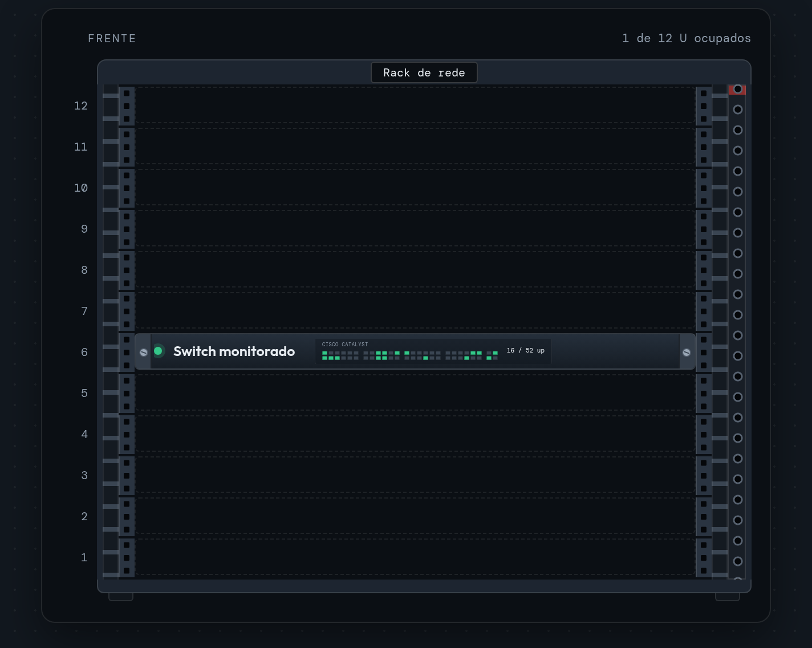
Task: Click the U number 10 label
Action: tap(81, 188)
